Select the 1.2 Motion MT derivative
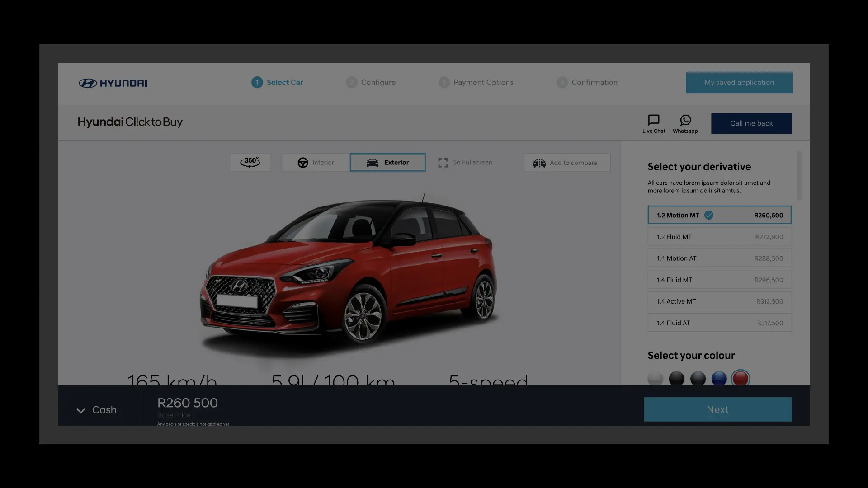Image resolution: width=868 pixels, height=488 pixels. [x=720, y=215]
